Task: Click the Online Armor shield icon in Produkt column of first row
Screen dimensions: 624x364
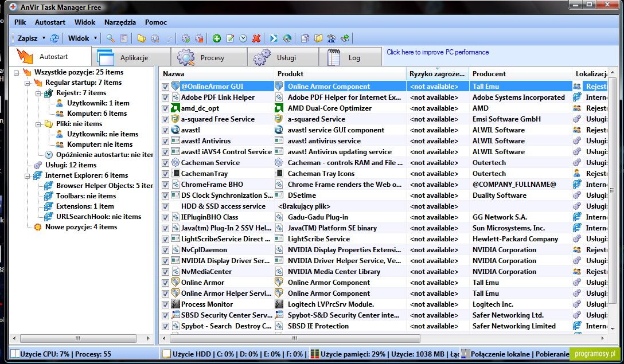Action: click(279, 87)
